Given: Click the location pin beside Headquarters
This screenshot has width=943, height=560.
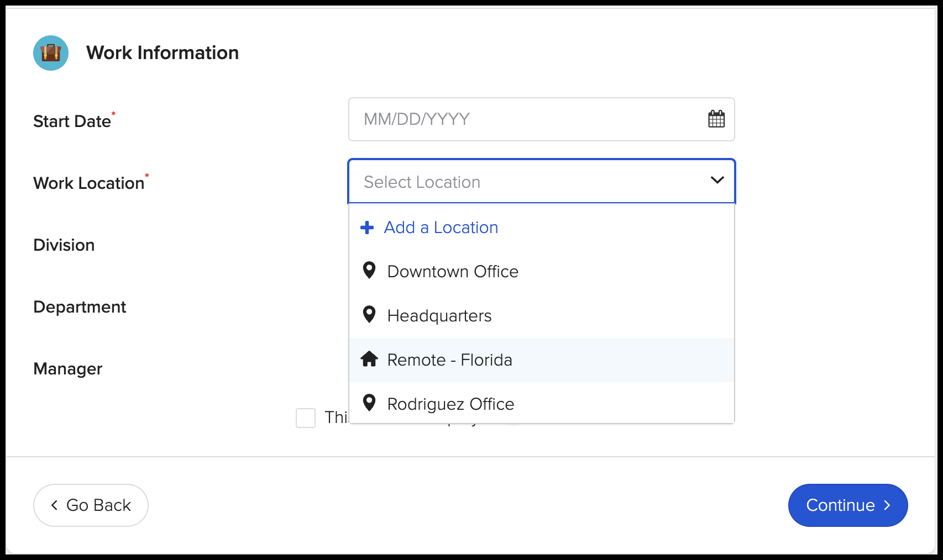Looking at the screenshot, I should 368,314.
